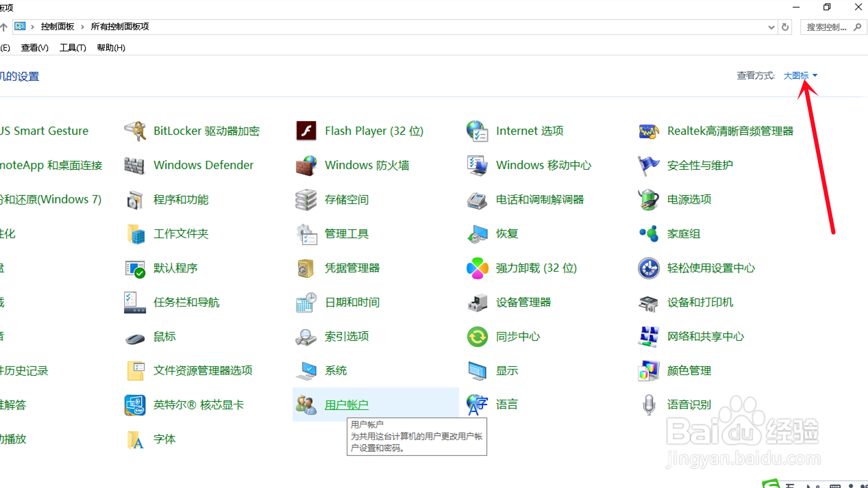This screenshot has height=488, width=868.
Task: Open Realtek高清晰音频管理器 icon
Action: pos(649,131)
